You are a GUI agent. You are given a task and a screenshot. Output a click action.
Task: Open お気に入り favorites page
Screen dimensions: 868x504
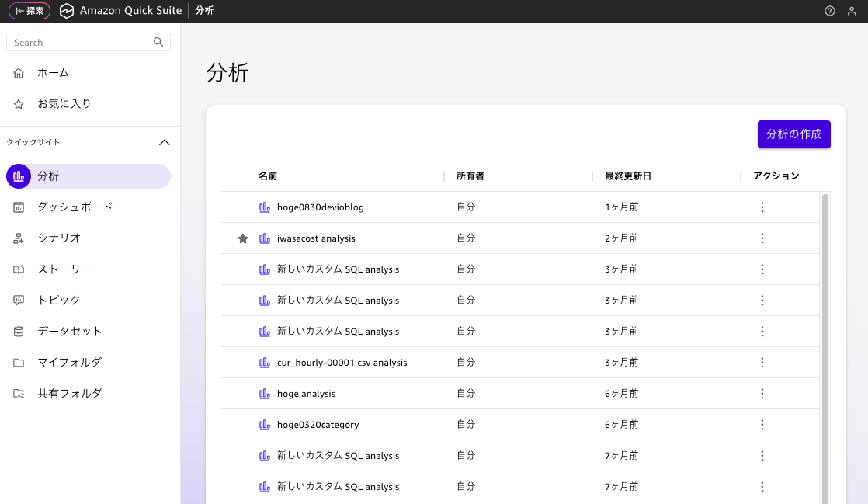[64, 104]
